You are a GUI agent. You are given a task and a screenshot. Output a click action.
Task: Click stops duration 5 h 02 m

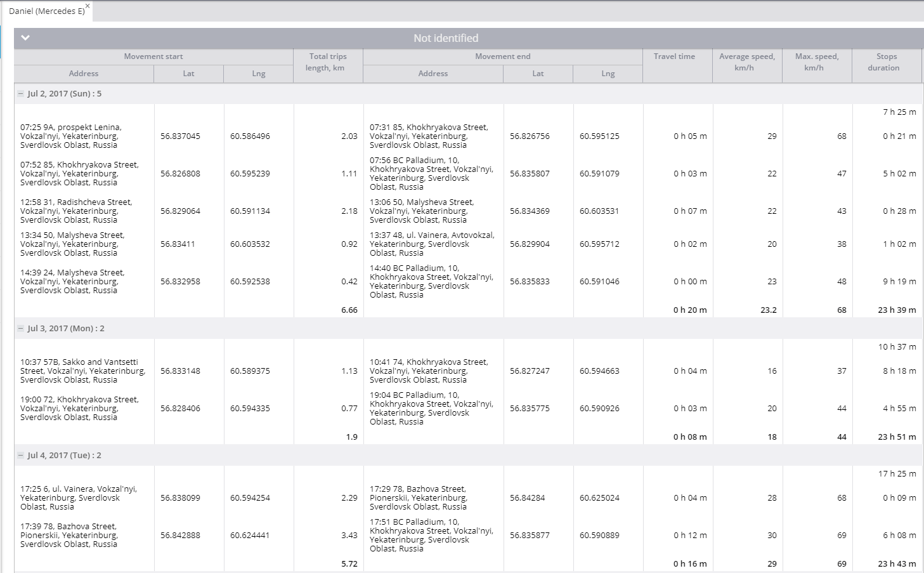click(899, 174)
